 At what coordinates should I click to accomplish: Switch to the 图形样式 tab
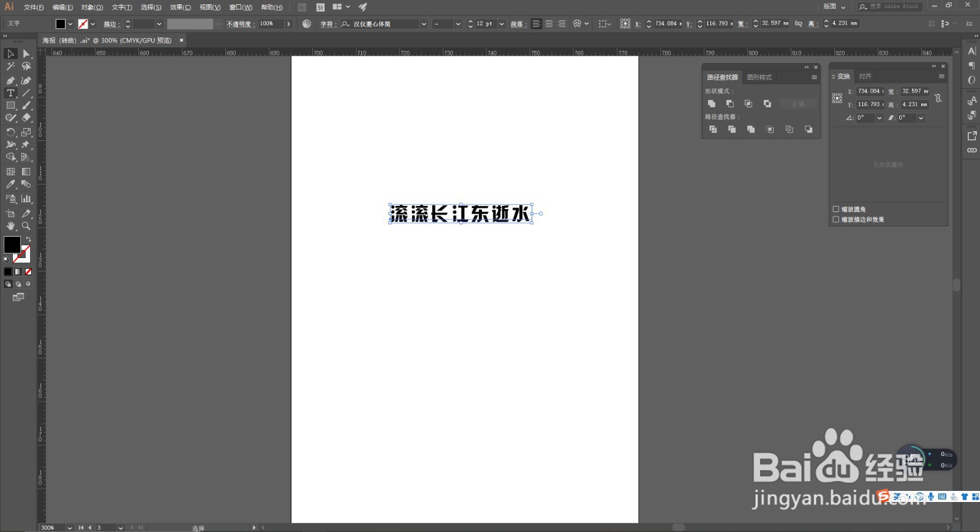[x=759, y=77]
